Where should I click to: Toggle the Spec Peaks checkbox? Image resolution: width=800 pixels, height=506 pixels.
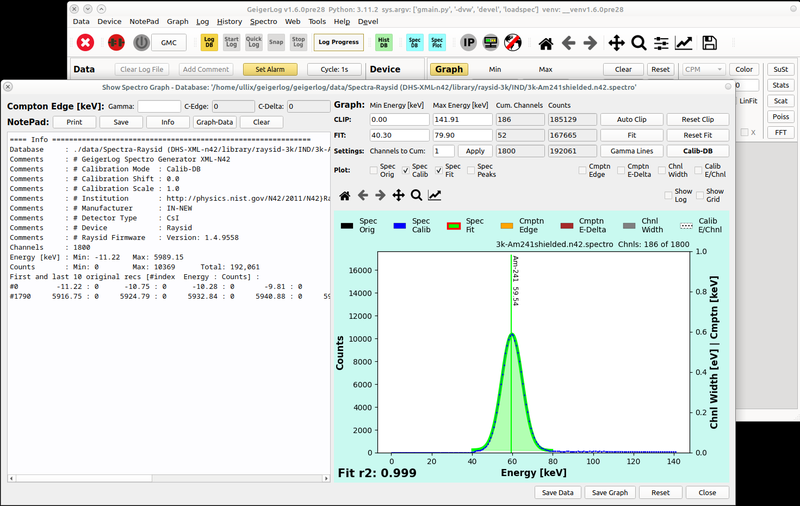pyautogui.click(x=470, y=170)
